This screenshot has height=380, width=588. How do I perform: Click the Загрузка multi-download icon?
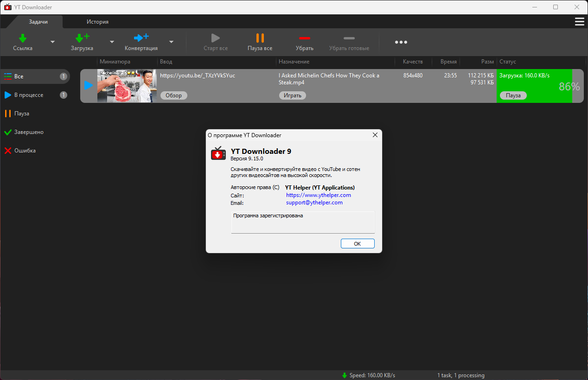coord(82,38)
